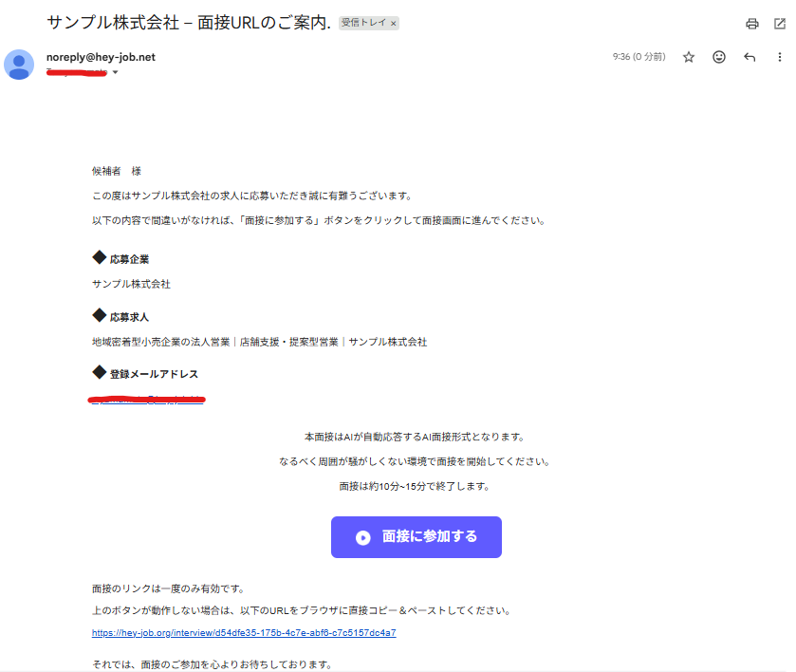The height and width of the screenshot is (672, 796).
Task: Click the play icon inside the purple button
Action: (362, 537)
